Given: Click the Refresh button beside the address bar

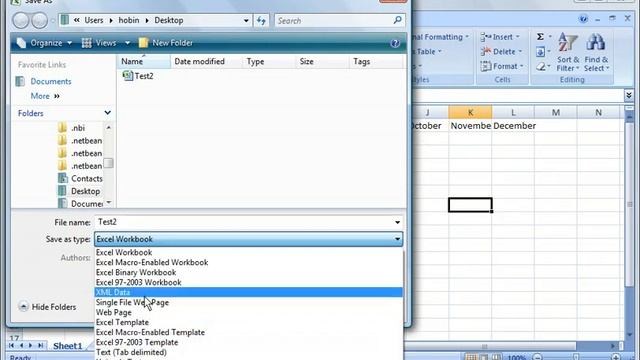Looking at the screenshot, I should click(261, 20).
